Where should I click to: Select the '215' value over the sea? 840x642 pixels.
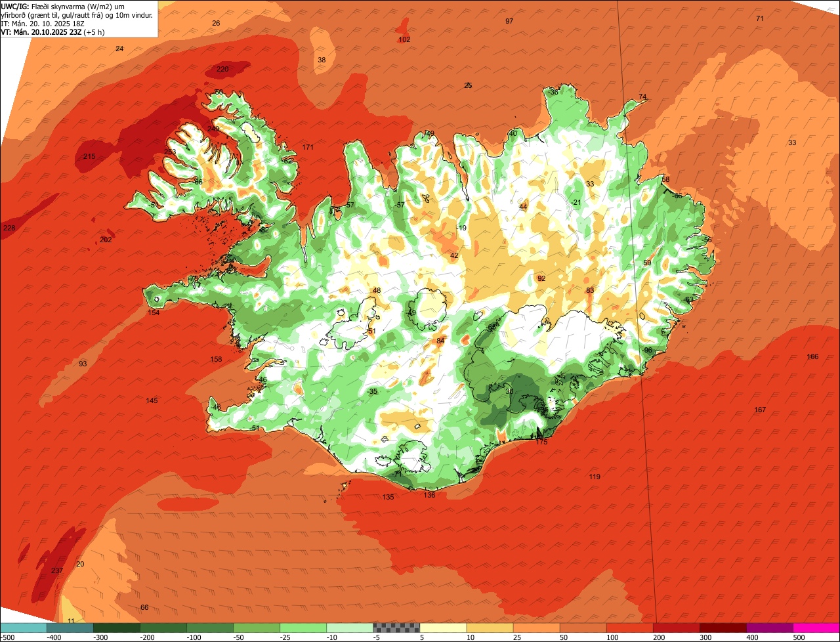tap(89, 156)
